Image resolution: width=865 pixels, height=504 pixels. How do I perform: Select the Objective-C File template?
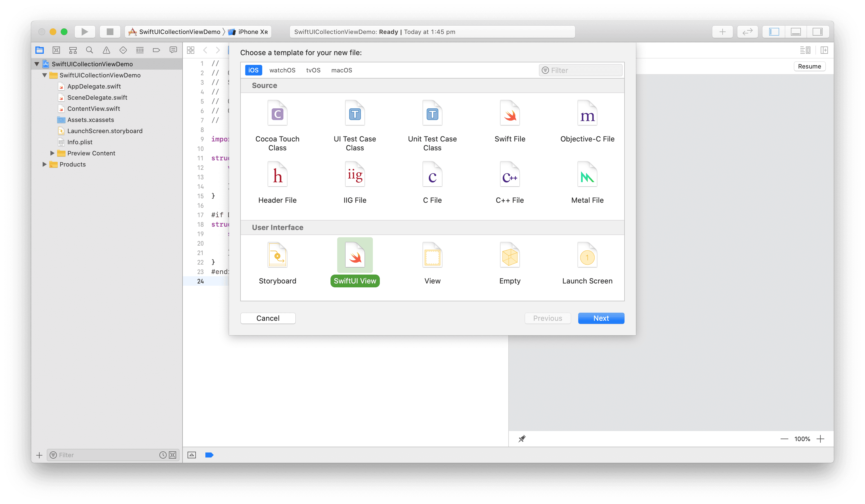tap(587, 121)
